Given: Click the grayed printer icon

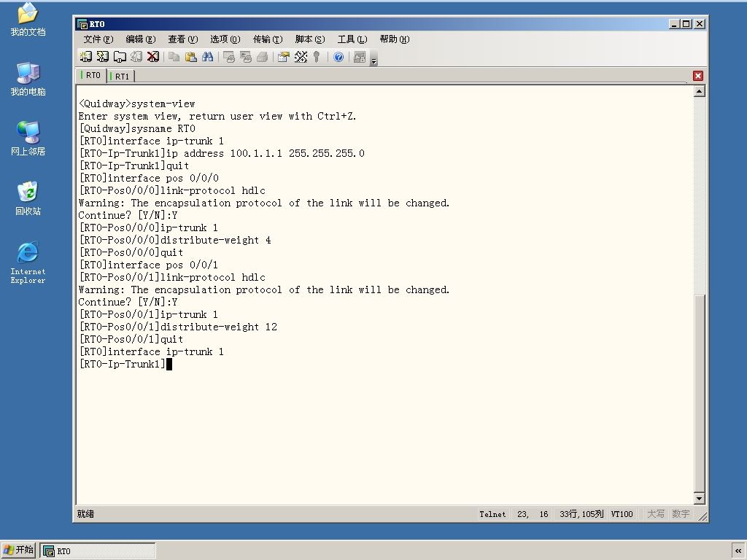Looking at the screenshot, I should 262,57.
